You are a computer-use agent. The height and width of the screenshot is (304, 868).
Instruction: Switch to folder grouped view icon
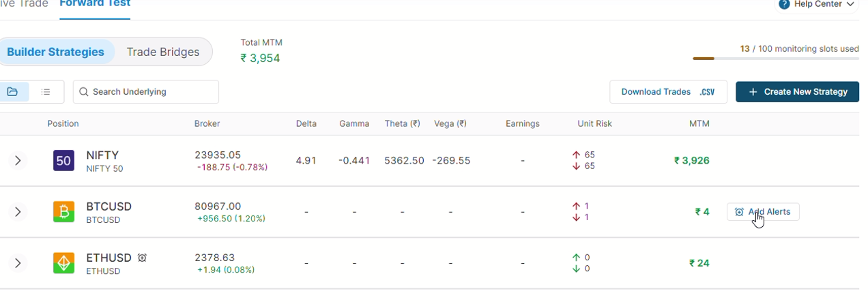pyautogui.click(x=12, y=91)
